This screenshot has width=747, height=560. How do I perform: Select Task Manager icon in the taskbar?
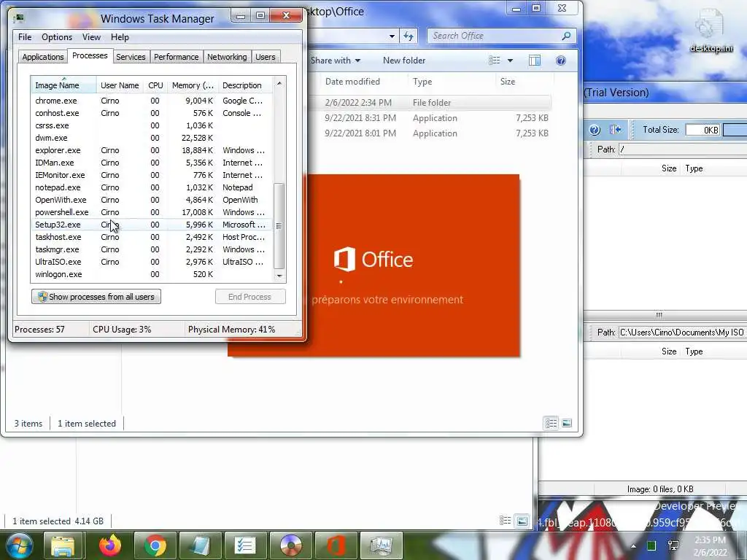click(x=382, y=545)
